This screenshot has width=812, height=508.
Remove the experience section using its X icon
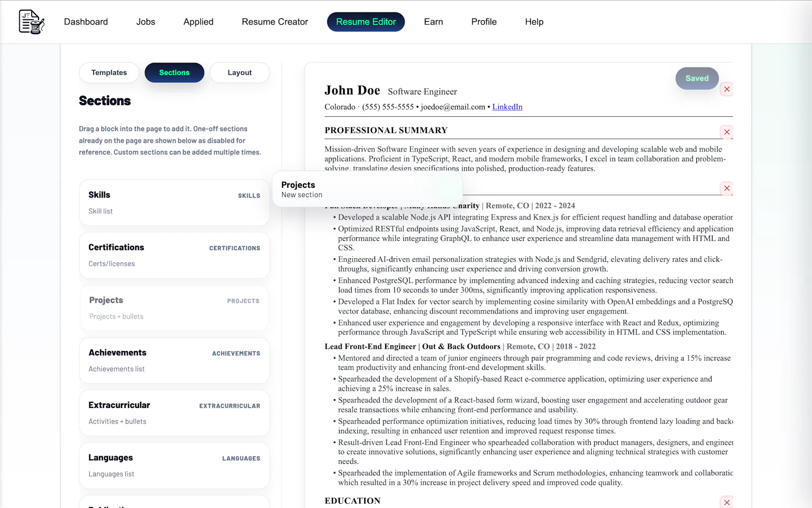click(x=727, y=188)
